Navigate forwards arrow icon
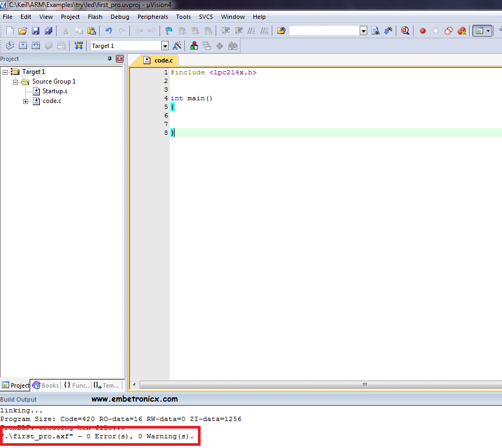The width and height of the screenshot is (502, 448). pyautogui.click(x=152, y=31)
